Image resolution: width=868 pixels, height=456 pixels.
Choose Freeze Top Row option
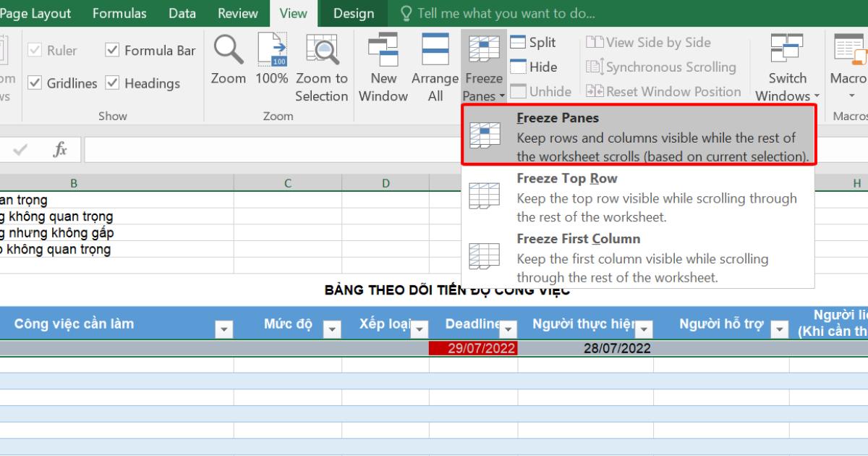click(638, 198)
